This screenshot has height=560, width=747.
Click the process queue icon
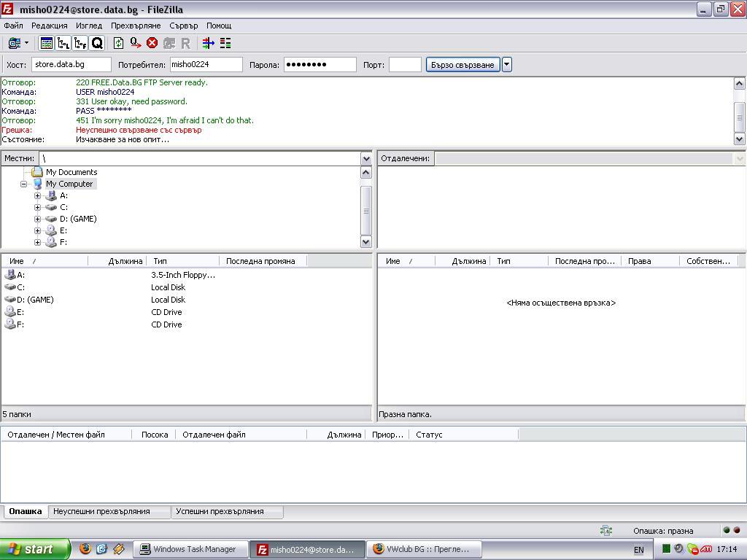point(135,43)
